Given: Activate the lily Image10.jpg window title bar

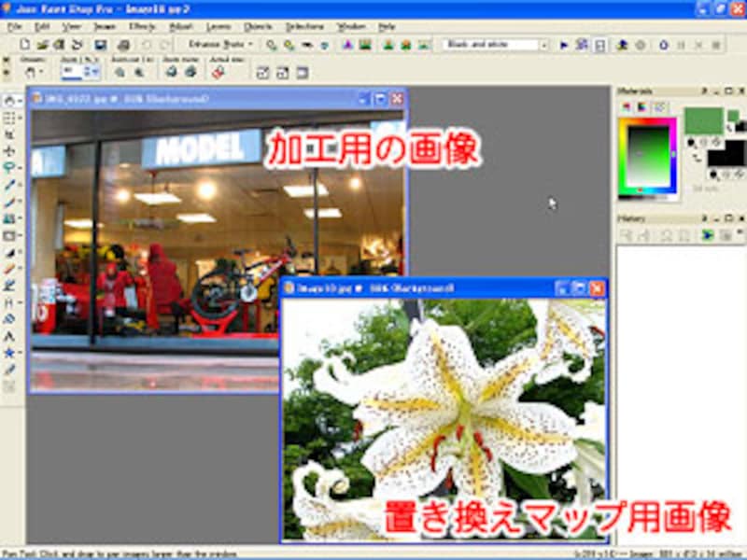Looking at the screenshot, I should click(444, 288).
